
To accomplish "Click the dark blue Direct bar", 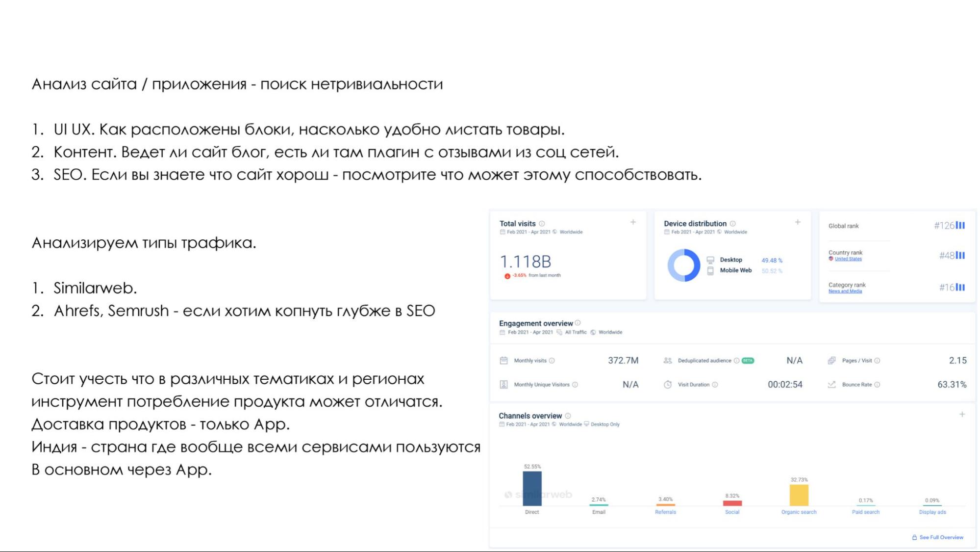I will pyautogui.click(x=532, y=489).
